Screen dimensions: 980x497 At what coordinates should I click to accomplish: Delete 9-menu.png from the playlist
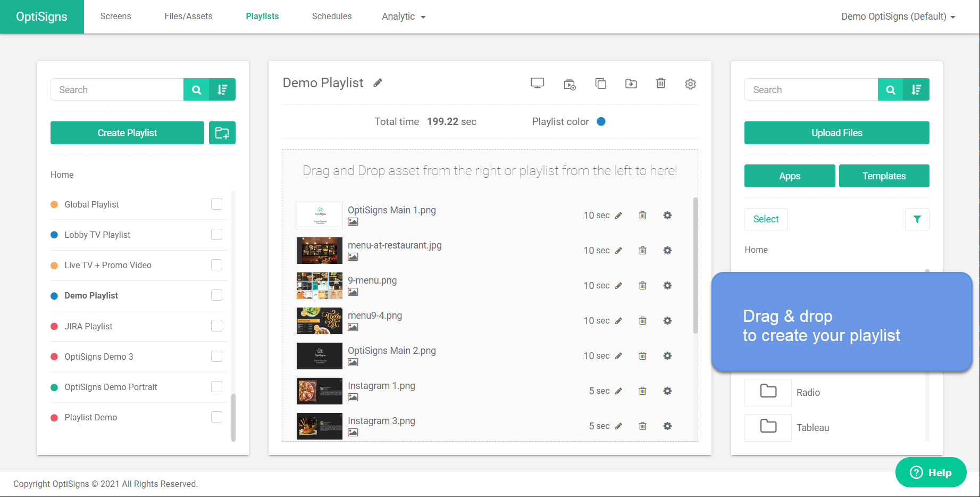point(643,286)
